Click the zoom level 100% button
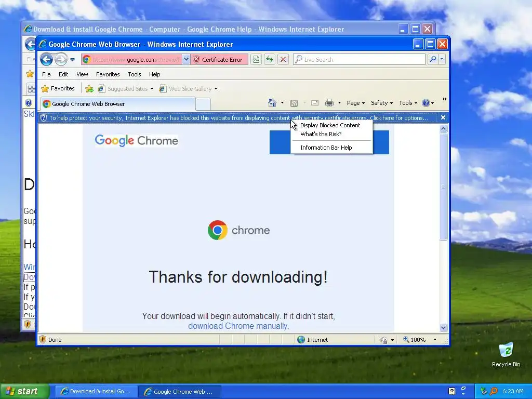The width and height of the screenshot is (532, 399). click(x=414, y=340)
